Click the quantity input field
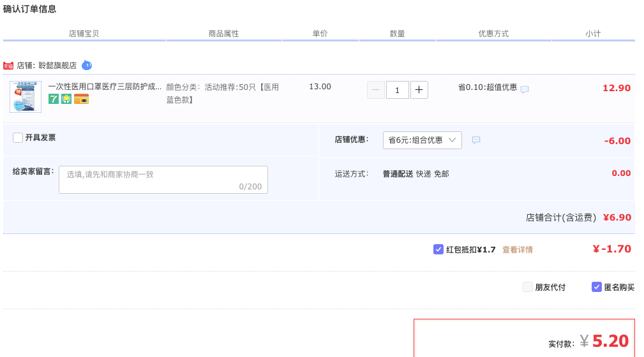Screen dimensions: 644x357 397,90
